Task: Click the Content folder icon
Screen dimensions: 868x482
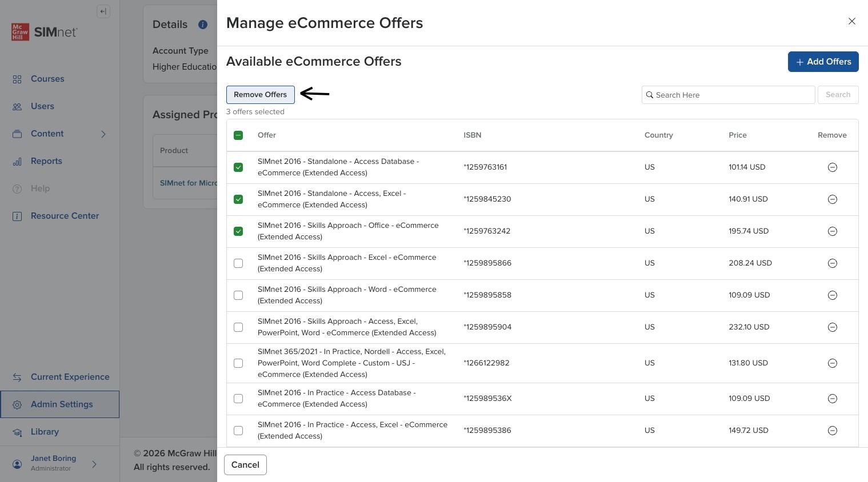Action: click(17, 134)
